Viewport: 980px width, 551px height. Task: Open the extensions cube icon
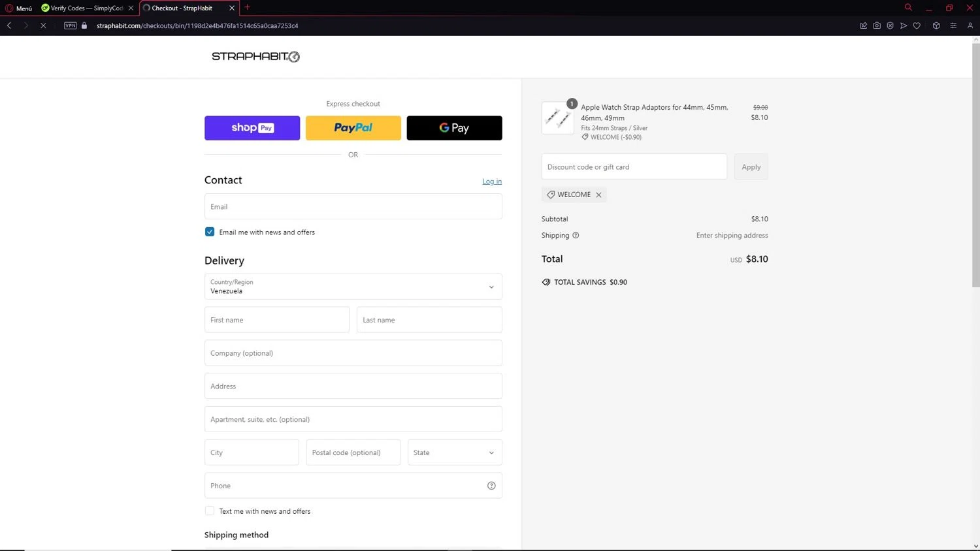(936, 25)
